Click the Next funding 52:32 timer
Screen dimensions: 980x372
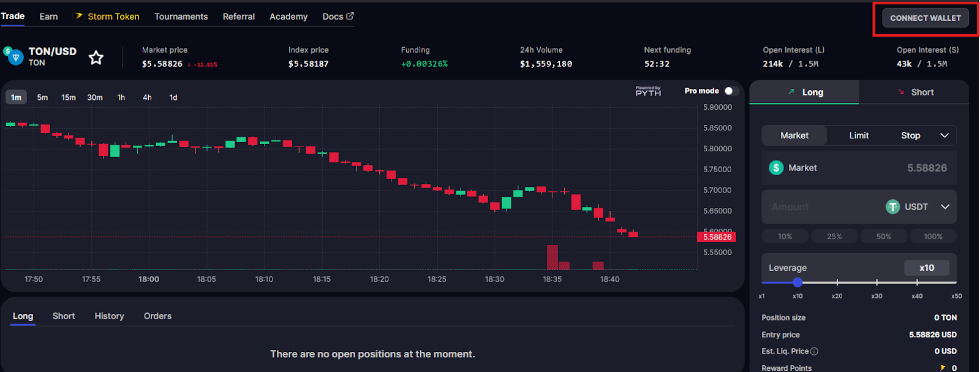(657, 64)
